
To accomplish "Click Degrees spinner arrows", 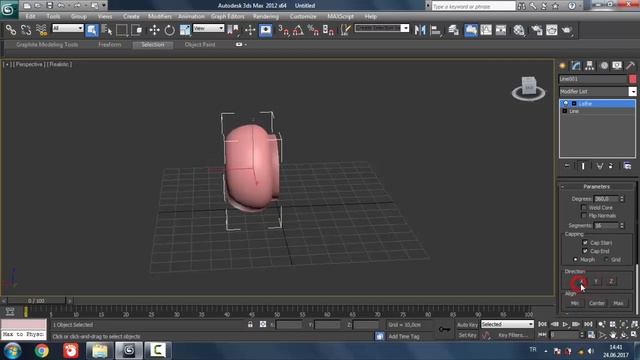I will click(622, 199).
